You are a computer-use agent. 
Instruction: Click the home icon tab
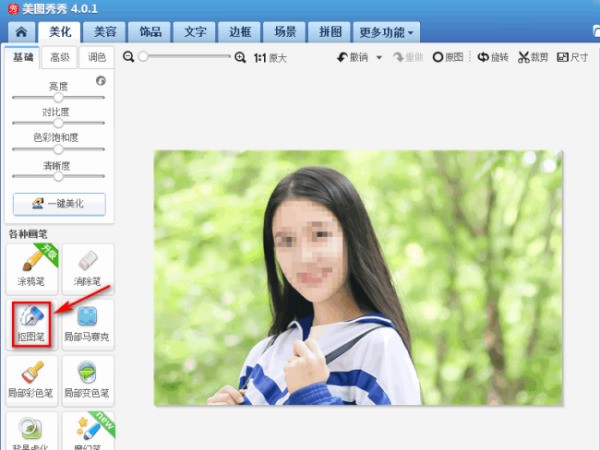pos(19,31)
